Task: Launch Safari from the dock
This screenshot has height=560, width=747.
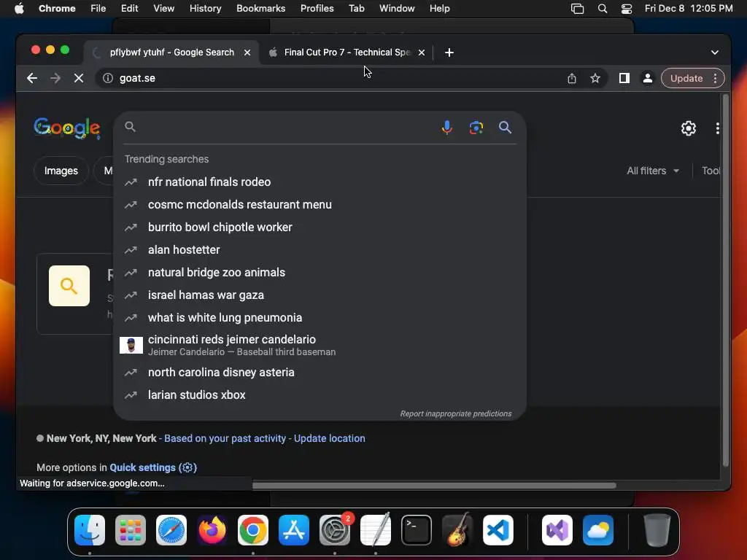Action: pyautogui.click(x=171, y=530)
